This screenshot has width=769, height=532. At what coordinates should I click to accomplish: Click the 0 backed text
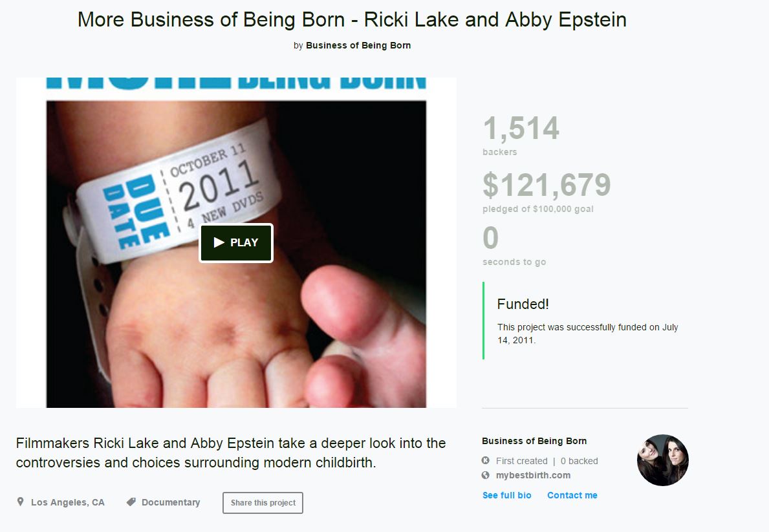click(579, 461)
